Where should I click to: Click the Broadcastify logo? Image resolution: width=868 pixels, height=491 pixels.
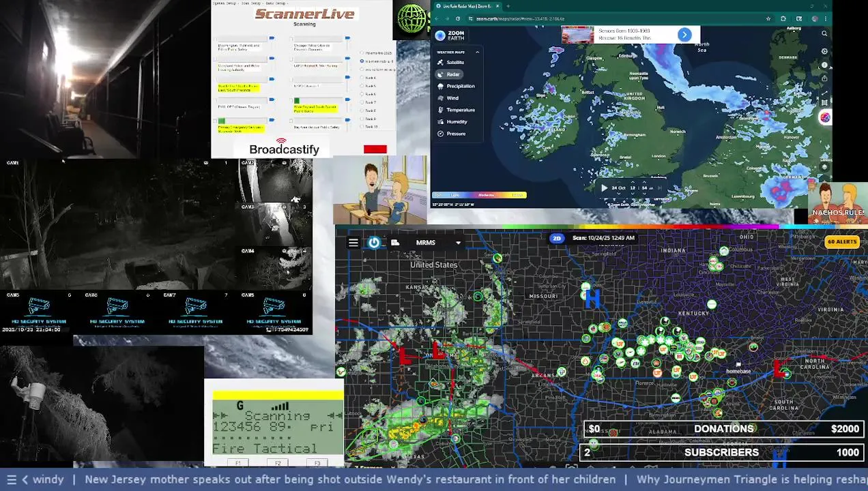(284, 147)
